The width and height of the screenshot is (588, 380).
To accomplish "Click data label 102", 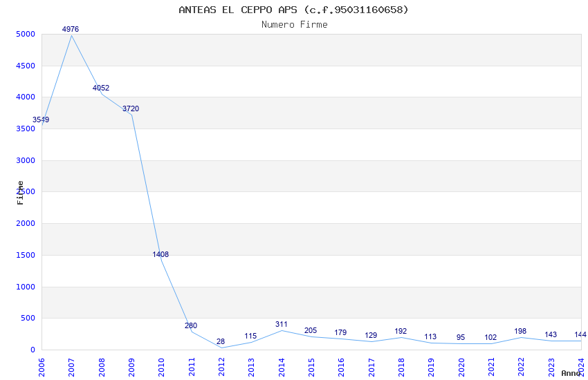I will click(x=490, y=337).
